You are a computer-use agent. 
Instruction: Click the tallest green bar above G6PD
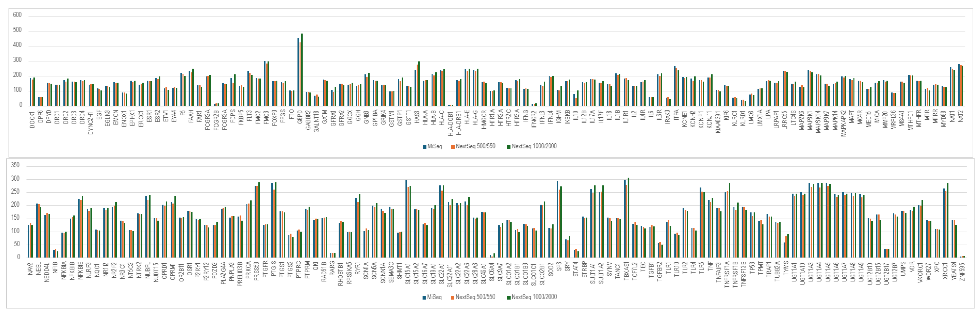point(302,69)
